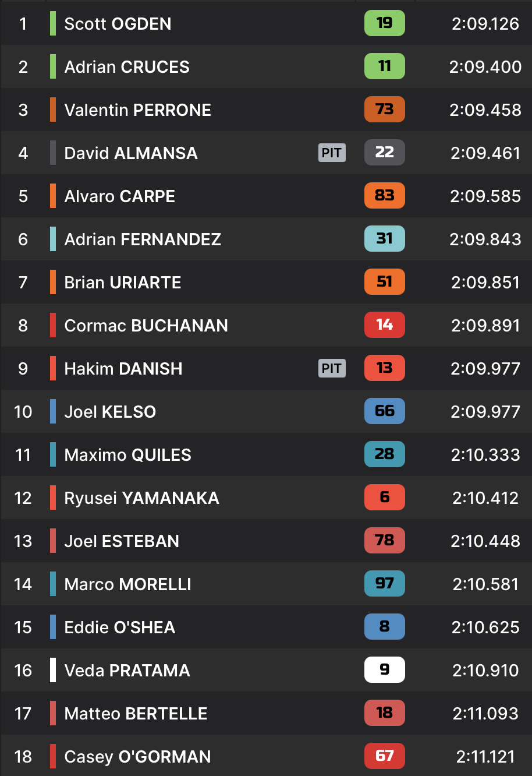Click the green number 11 badge
Viewport: 532px width, 776px height.
(x=384, y=66)
